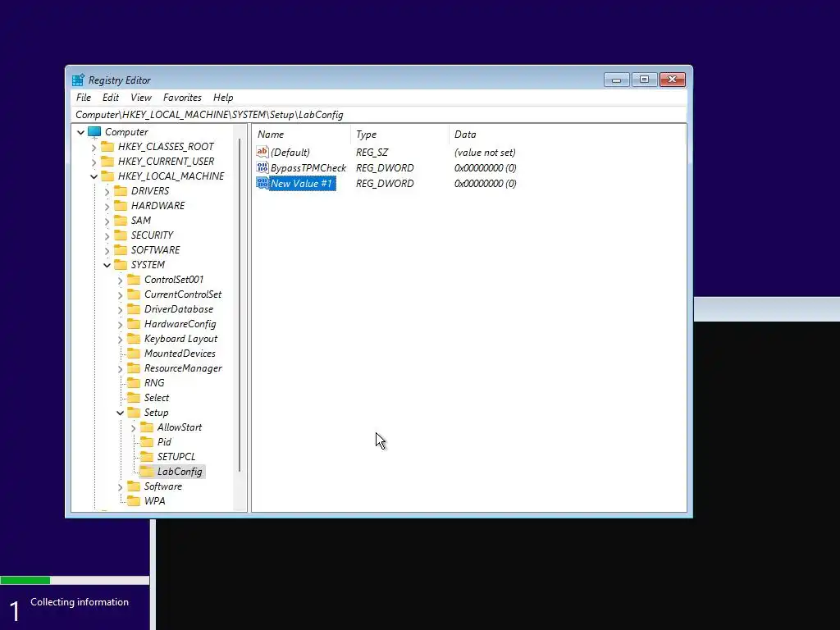Select the SOFTWARE key label

coord(155,250)
